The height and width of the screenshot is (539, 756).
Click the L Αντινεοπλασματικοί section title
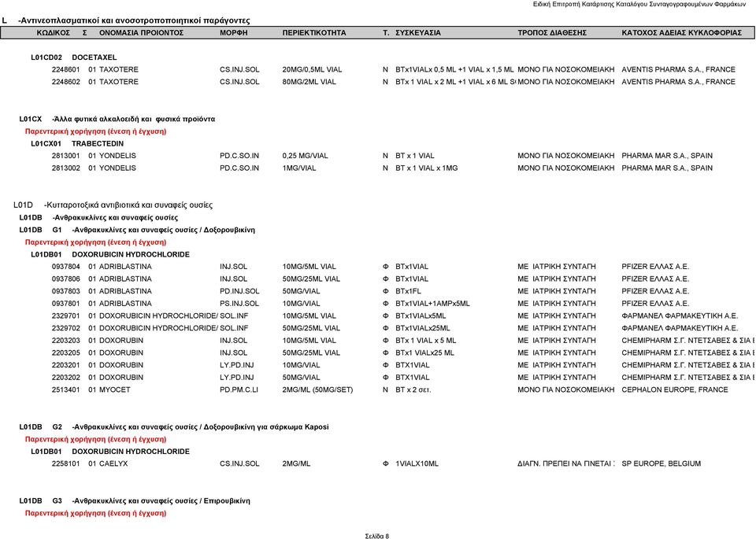(126, 20)
